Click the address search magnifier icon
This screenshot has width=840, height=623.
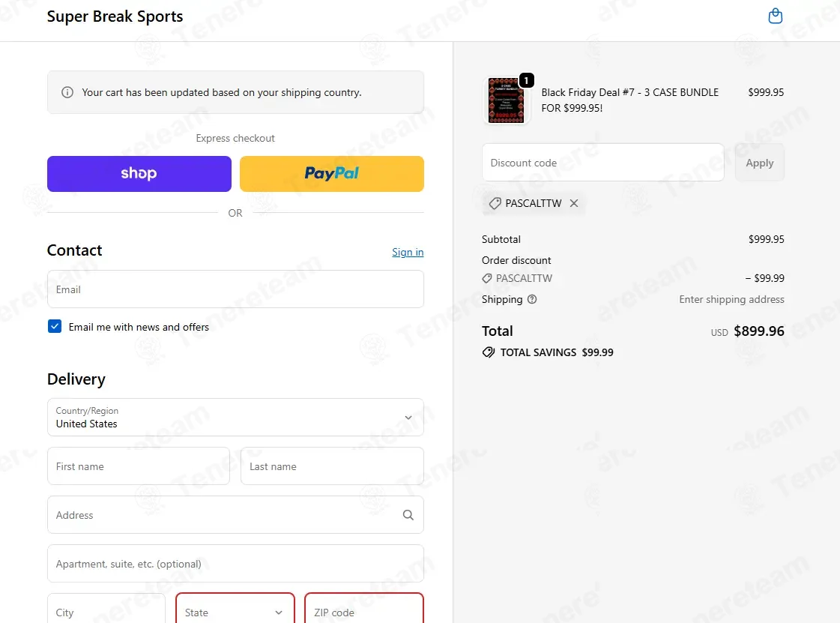click(x=408, y=515)
